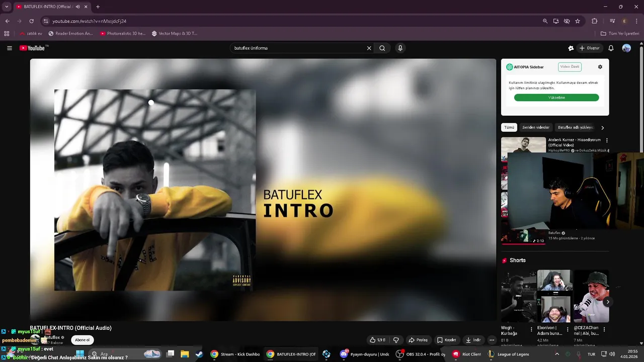Open a new Chrome tab
The height and width of the screenshot is (362, 644).
[98, 7]
